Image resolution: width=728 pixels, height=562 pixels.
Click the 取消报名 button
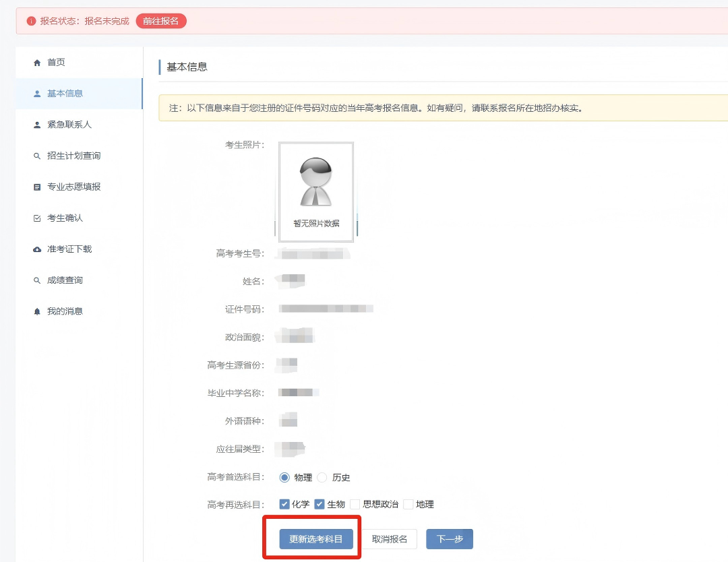(x=390, y=539)
